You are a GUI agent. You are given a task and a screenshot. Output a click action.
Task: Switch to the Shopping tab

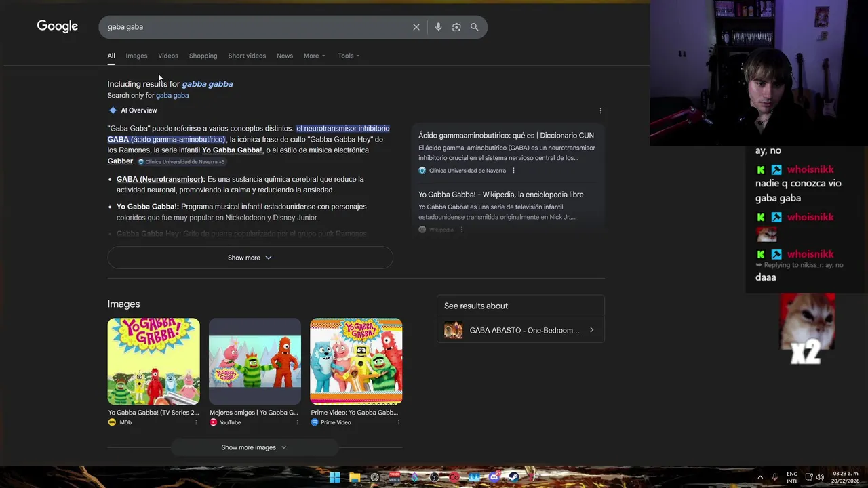pos(203,56)
